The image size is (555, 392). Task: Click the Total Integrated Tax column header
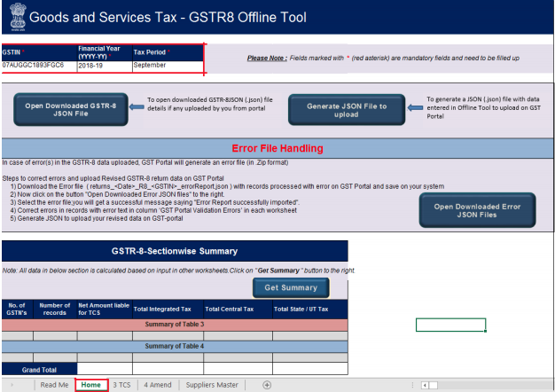[x=168, y=310]
